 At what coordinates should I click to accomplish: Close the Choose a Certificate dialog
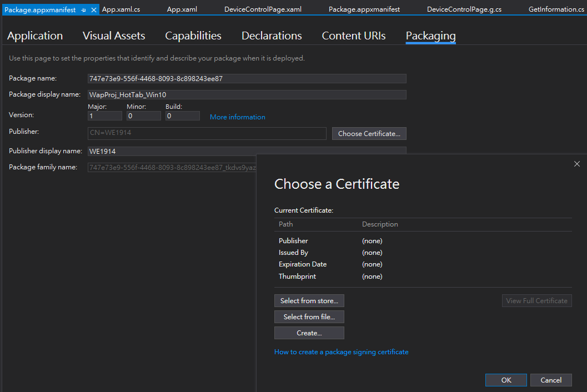click(576, 164)
